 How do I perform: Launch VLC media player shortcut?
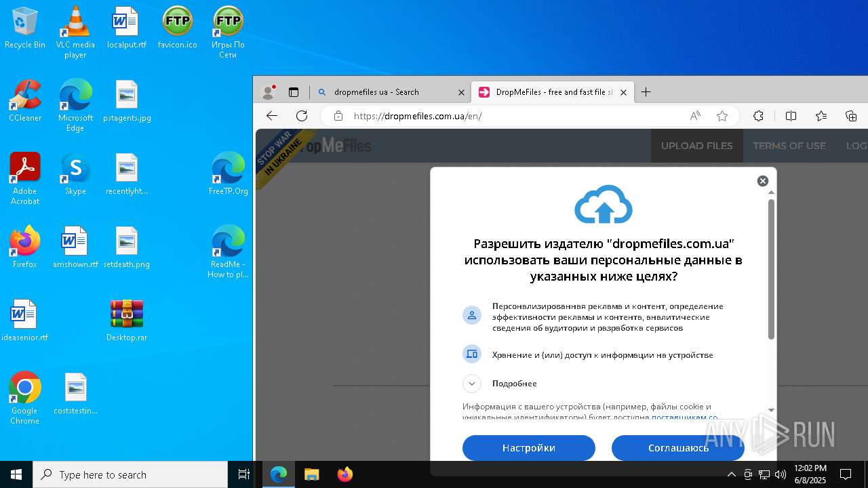(x=75, y=33)
